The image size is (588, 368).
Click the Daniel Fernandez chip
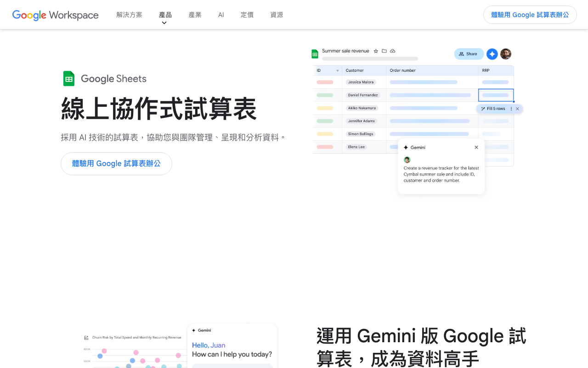point(363,95)
